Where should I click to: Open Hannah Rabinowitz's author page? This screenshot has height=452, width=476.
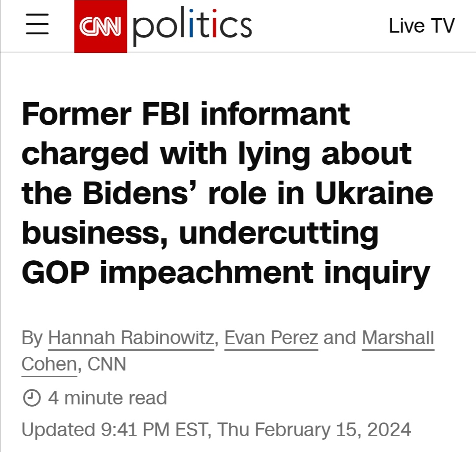point(131,338)
